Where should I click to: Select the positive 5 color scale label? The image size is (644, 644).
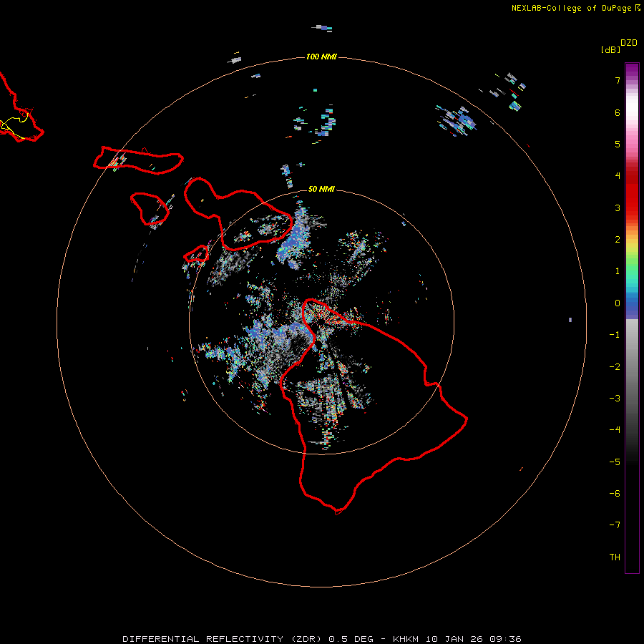(x=618, y=144)
